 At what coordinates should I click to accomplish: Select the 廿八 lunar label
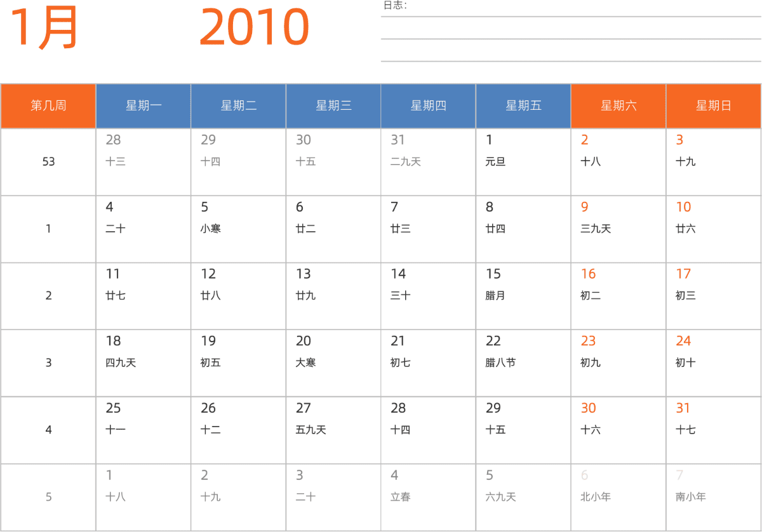click(x=211, y=296)
